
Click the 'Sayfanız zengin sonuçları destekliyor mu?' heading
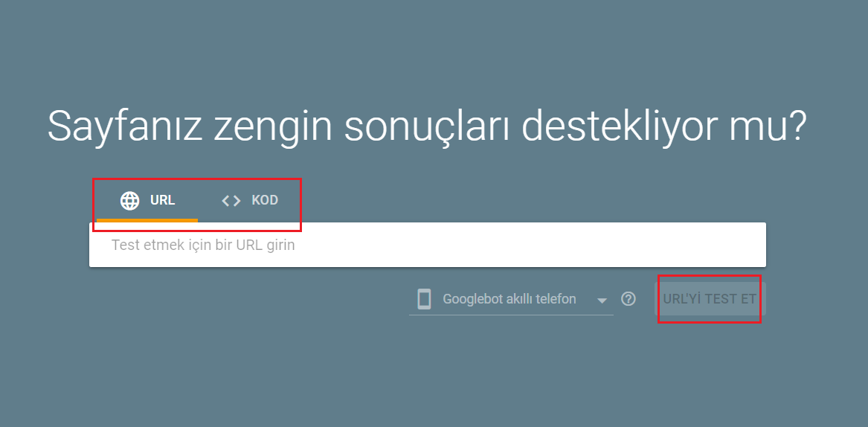(427, 127)
